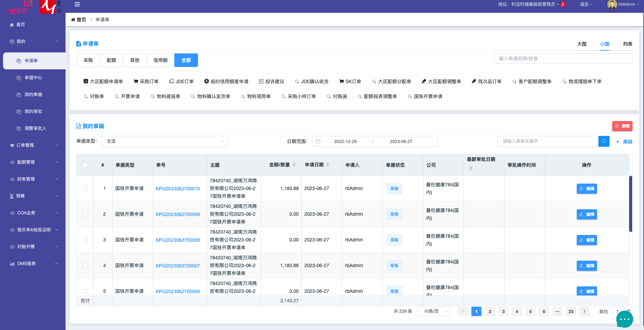This screenshot has height=330, width=644.
Task: Select the 信用额 category tab
Action: [x=160, y=60]
